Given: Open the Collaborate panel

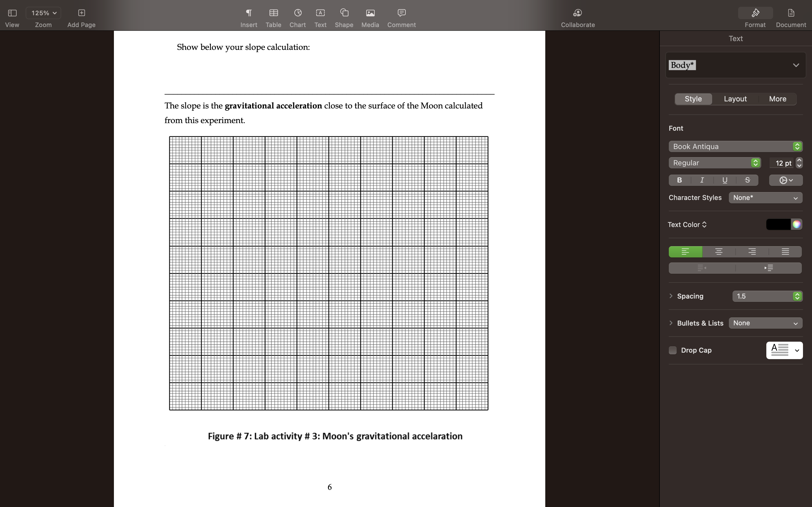Looking at the screenshot, I should click(x=577, y=16).
